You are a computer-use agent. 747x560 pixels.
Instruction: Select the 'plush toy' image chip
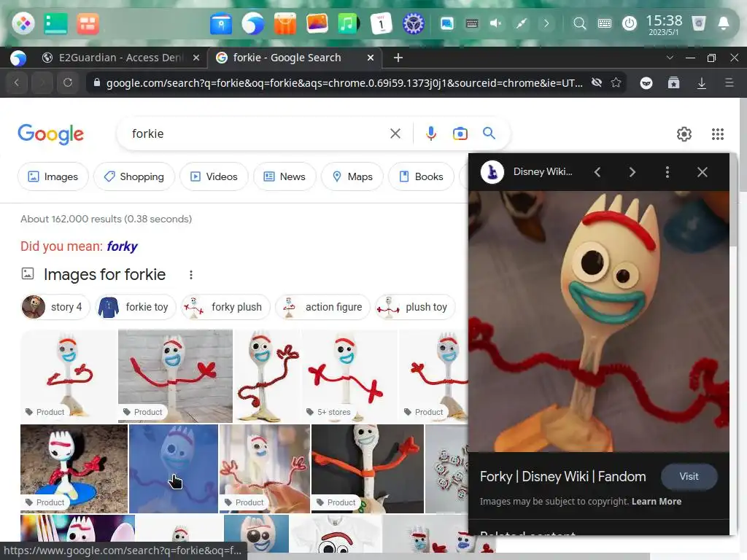click(x=415, y=307)
